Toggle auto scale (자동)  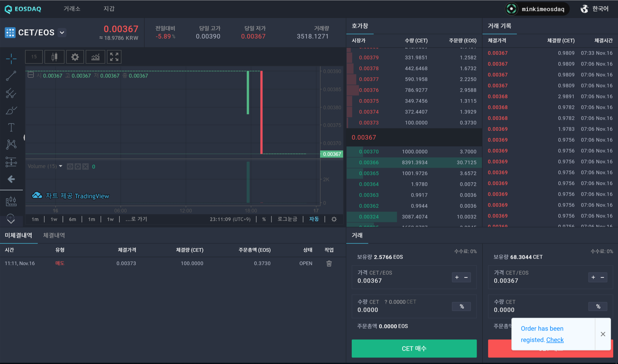click(x=314, y=219)
